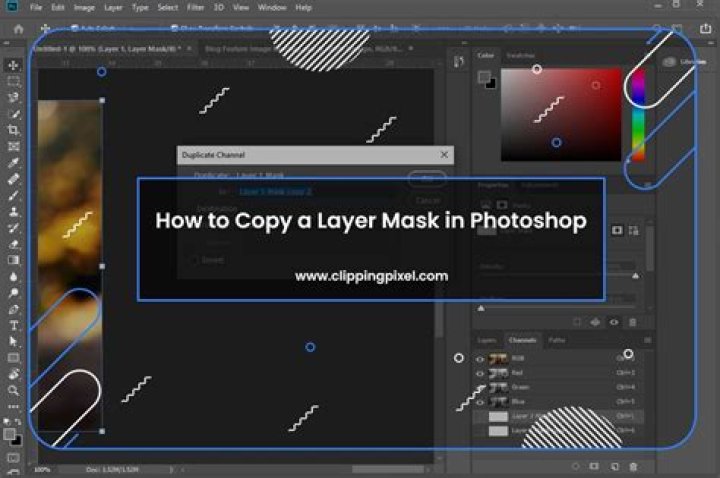Create a new channel
Image resolution: width=720 pixels, height=478 pixels.
[615, 467]
